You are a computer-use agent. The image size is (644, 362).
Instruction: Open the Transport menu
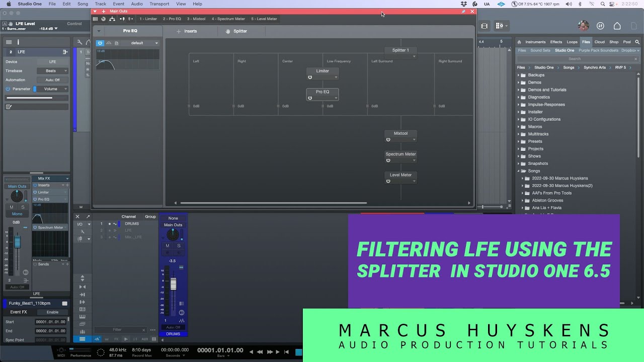coord(159,4)
